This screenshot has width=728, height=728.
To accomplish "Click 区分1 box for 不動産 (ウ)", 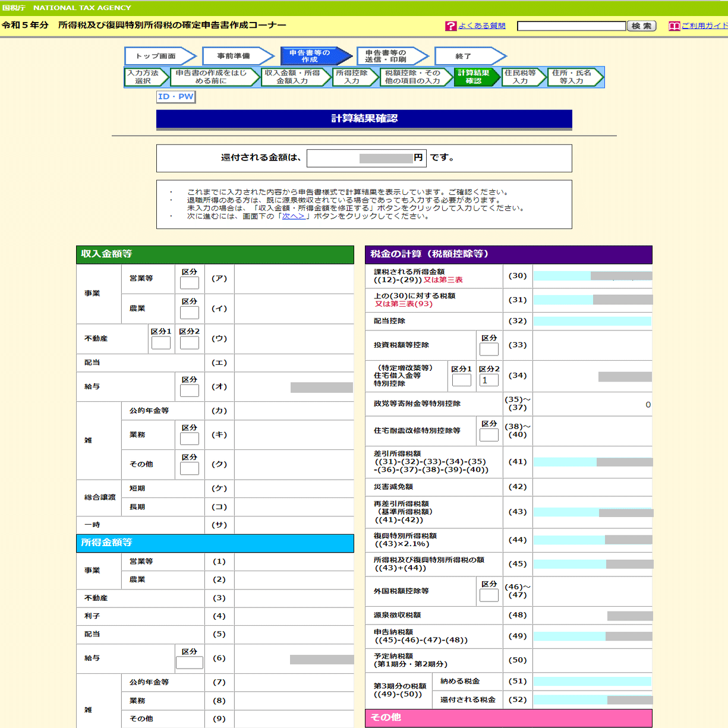I will pyautogui.click(x=161, y=342).
